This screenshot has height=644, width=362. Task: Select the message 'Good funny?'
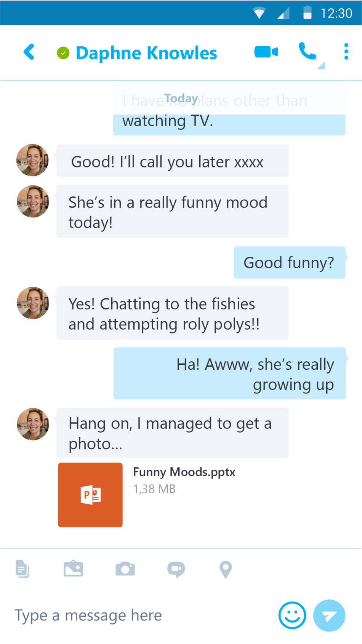(x=289, y=262)
